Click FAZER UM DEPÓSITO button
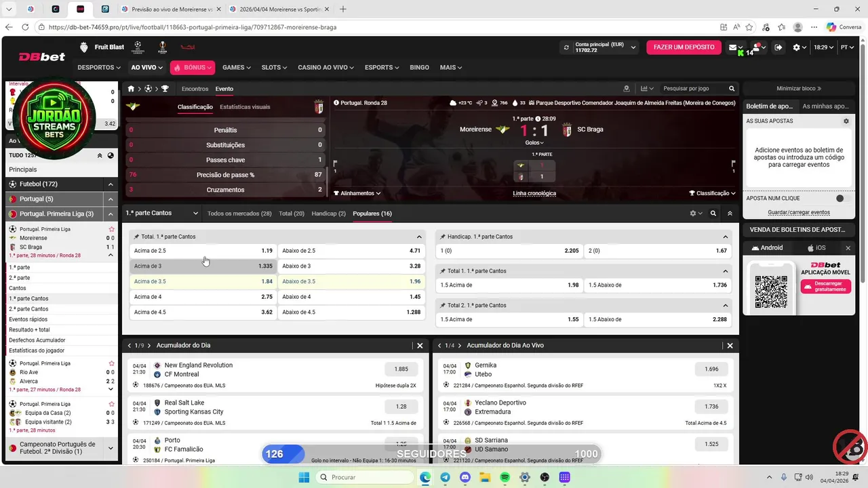Viewport: 868px width, 488px height. click(684, 47)
